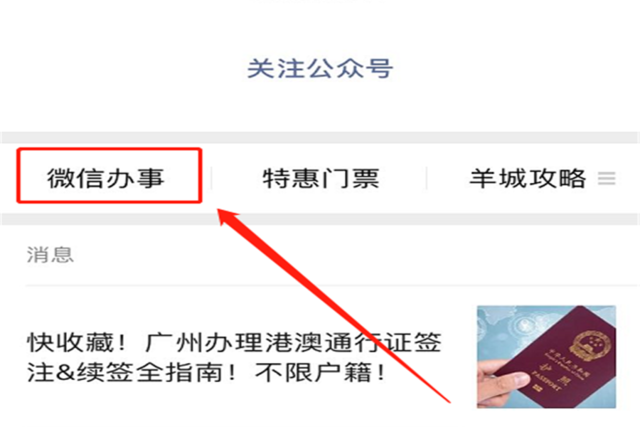Choose 特惠门票 from the bottom menu bar
640x427 pixels.
coord(321,178)
